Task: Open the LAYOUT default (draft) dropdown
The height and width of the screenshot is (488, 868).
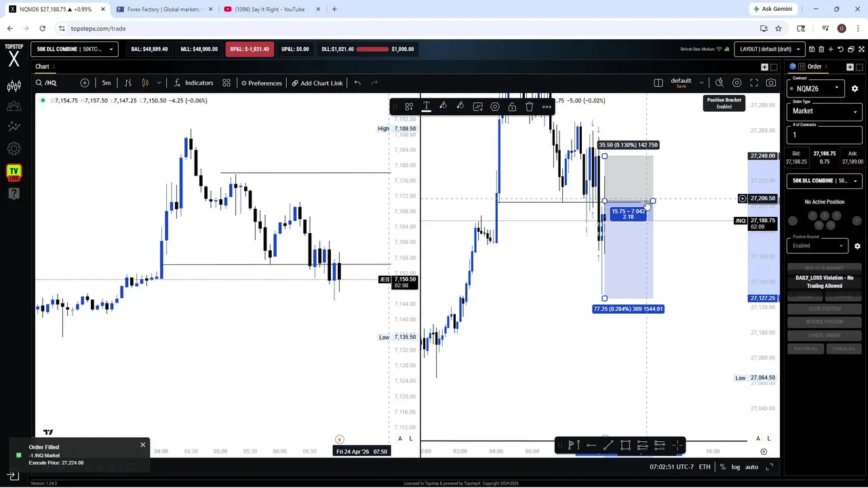Action: [x=770, y=49]
